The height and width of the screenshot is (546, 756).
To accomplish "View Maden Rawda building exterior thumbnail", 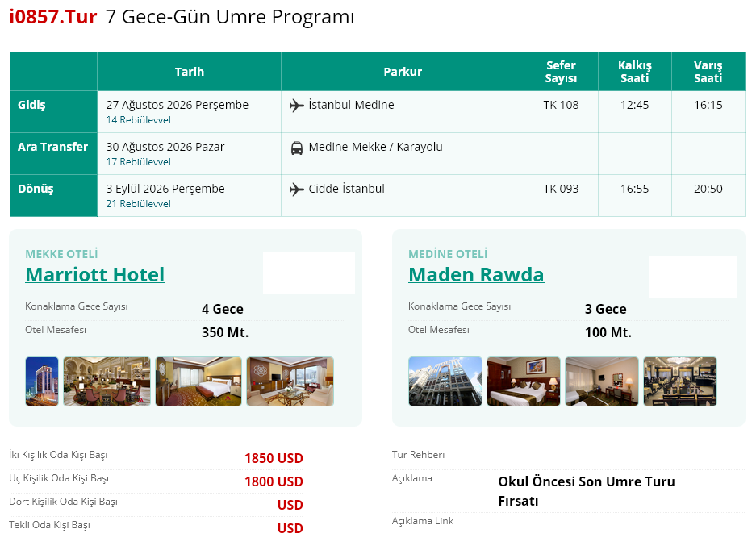I will click(445, 381).
